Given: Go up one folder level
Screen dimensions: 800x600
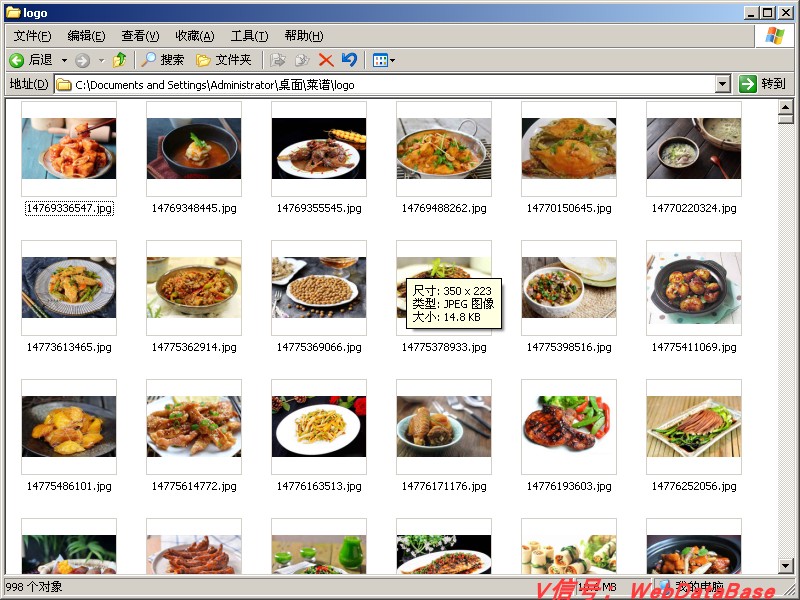Looking at the screenshot, I should (x=120, y=60).
